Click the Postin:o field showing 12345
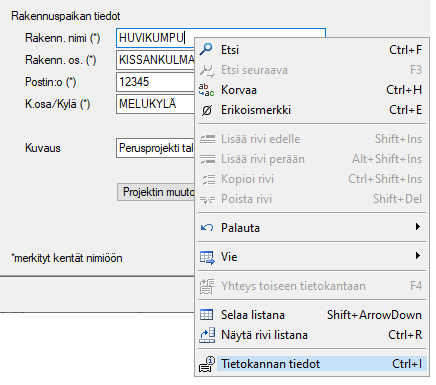436x385 pixels. (x=156, y=82)
